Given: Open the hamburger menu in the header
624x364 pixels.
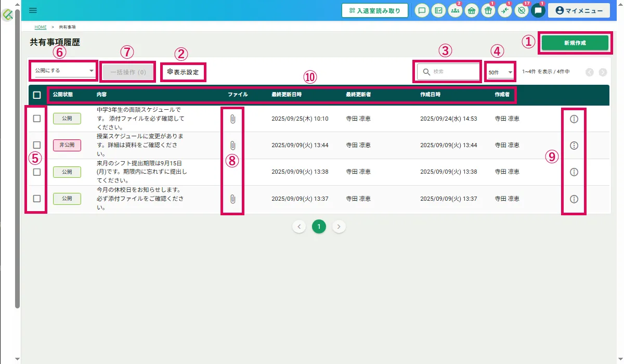Looking at the screenshot, I should tap(33, 10).
